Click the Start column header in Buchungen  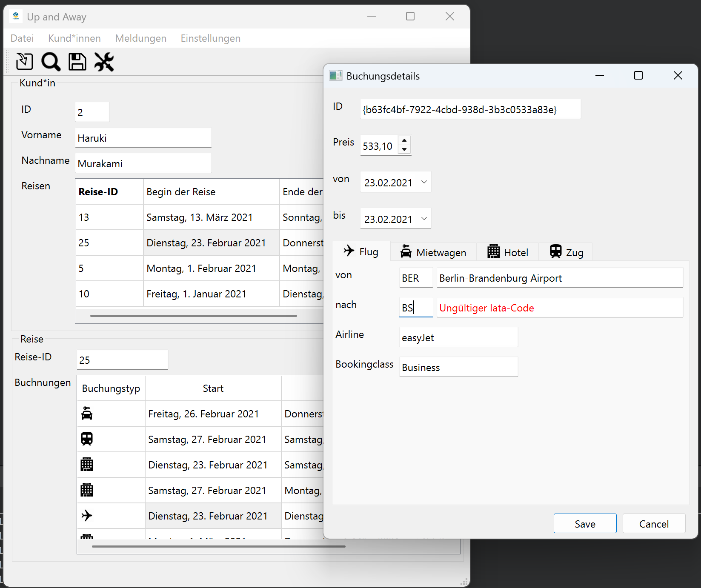pos(213,388)
